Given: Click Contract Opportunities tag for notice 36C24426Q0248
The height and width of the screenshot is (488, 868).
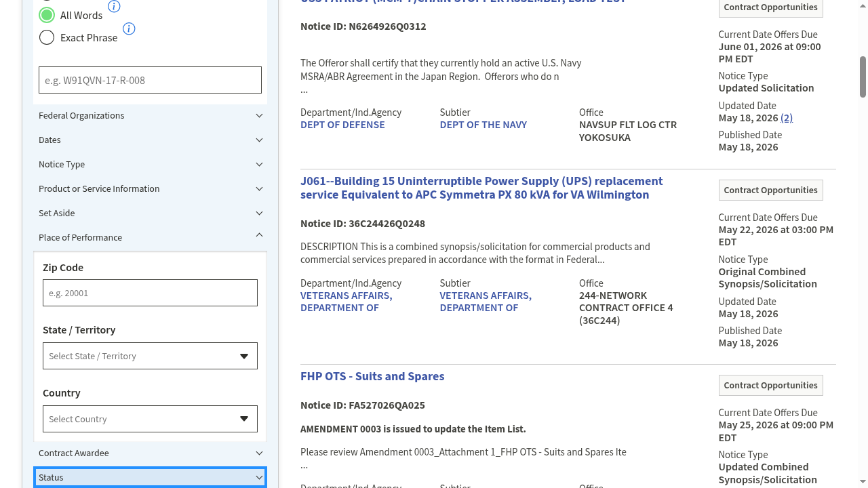Looking at the screenshot, I should coord(770,190).
